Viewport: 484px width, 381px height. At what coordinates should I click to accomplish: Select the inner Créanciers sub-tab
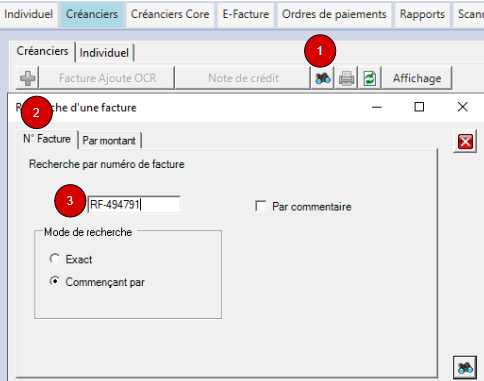pos(43,51)
